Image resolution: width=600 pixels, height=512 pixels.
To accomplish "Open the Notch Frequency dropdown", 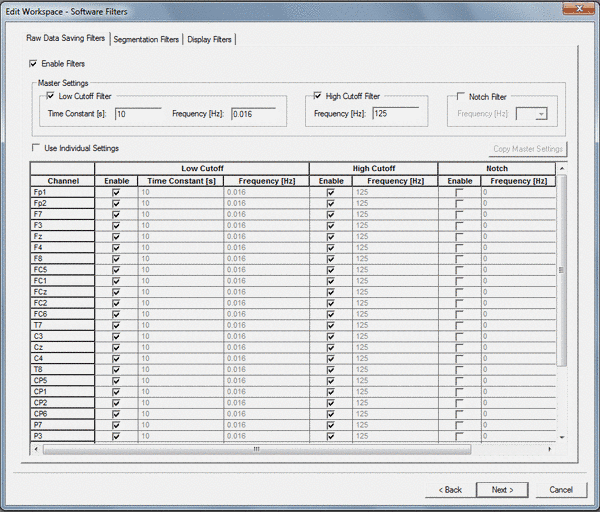I will click(x=541, y=114).
